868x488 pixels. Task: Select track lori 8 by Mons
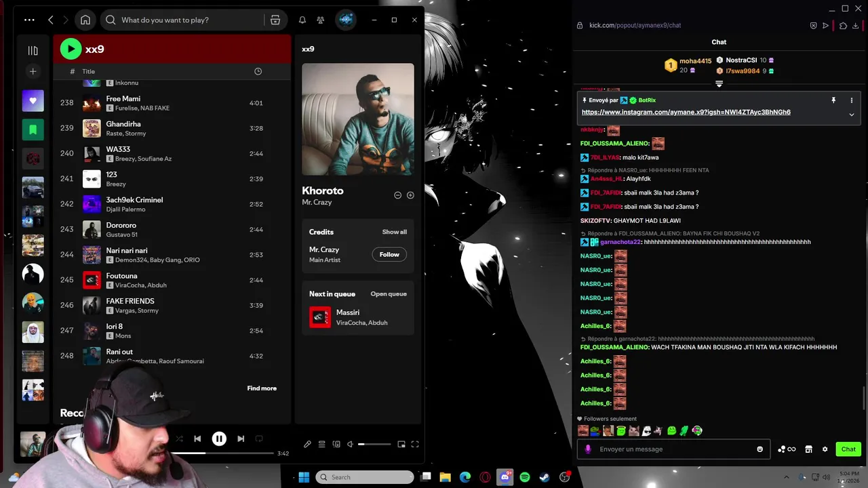[x=172, y=331]
